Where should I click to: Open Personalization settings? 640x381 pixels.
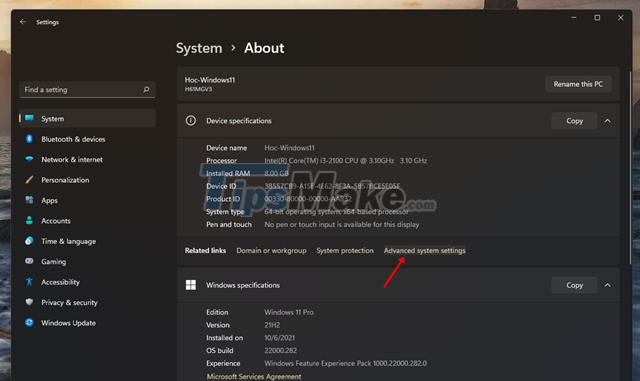click(x=87, y=180)
